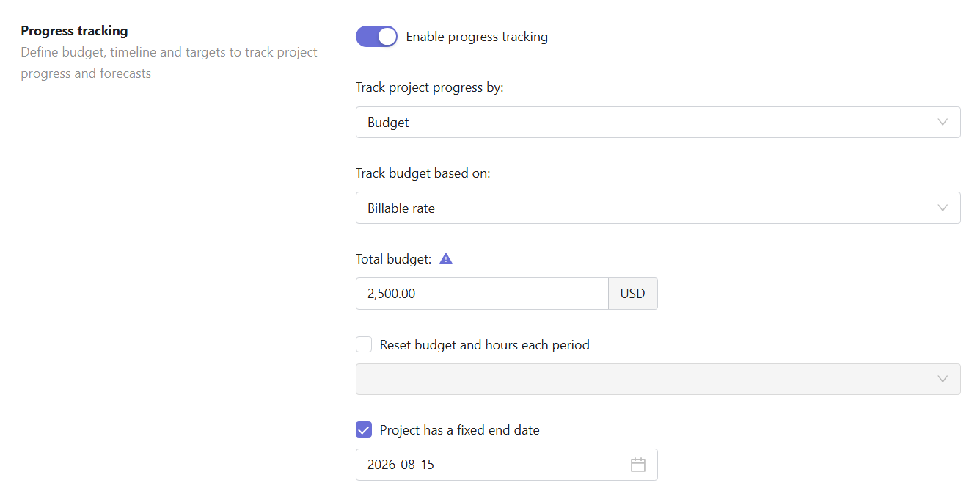Disable the Enable progress tracking switch

(376, 37)
